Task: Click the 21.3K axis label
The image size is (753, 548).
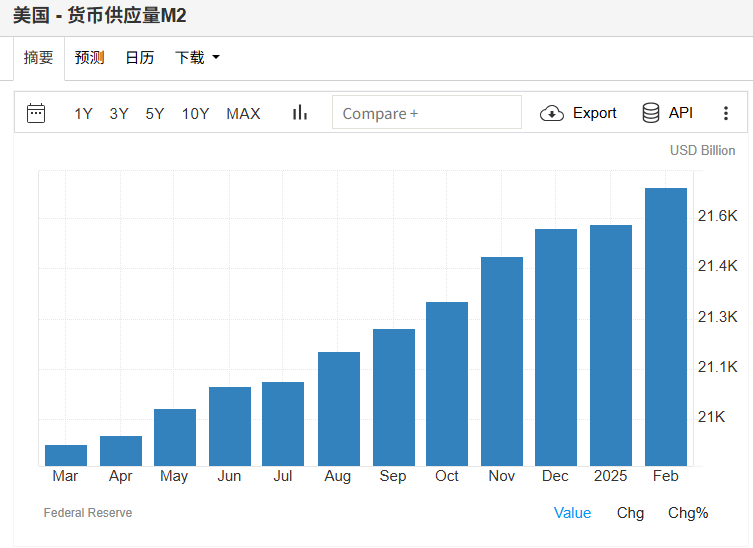Action: 717,317
